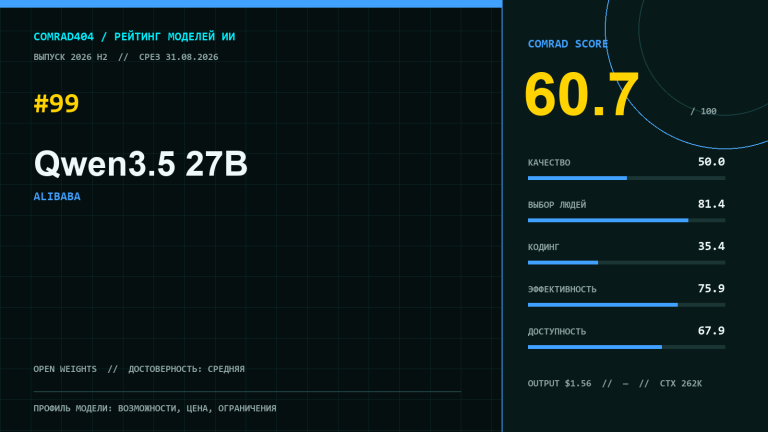Click the #99 rank number
768x432 pixels.
(56, 103)
